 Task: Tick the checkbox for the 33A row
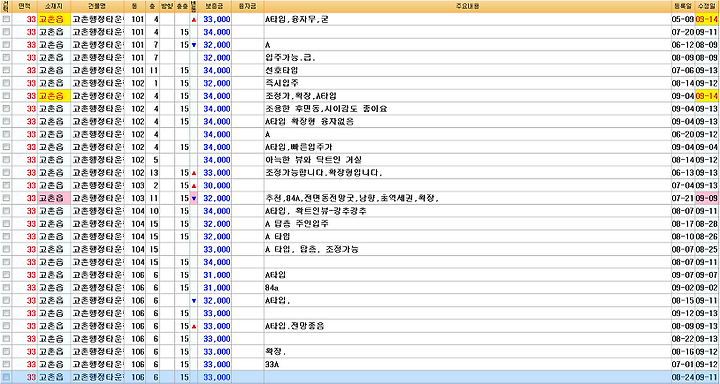point(6,365)
